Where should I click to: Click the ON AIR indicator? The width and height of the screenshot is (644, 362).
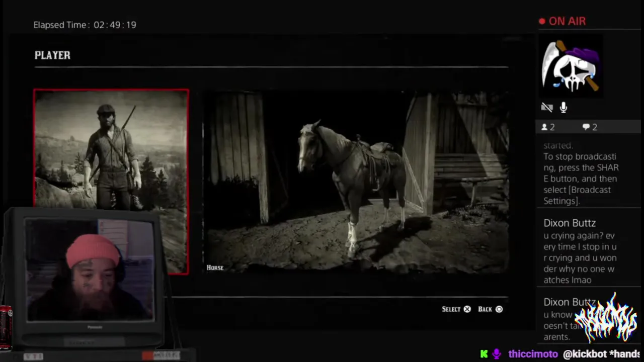click(x=562, y=21)
